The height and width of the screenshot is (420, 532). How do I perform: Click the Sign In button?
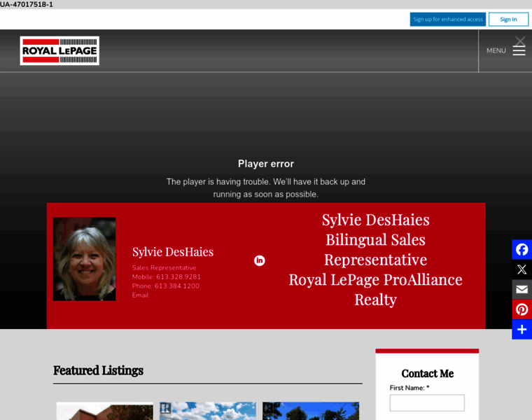coord(508,20)
